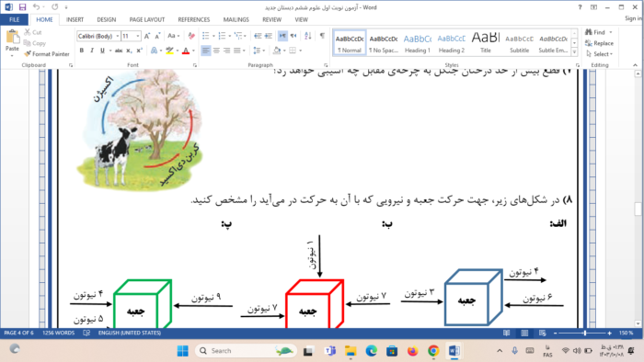Open the Select dropdown in Editing
Screen dimensions: 644x362
click(600, 53)
